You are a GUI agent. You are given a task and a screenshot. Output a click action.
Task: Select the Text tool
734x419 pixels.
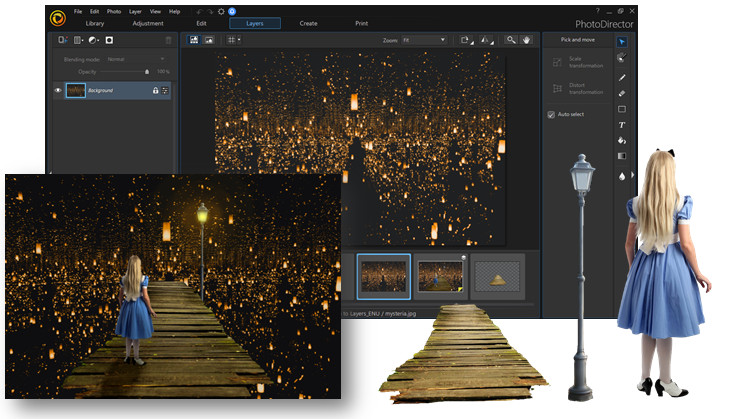tap(621, 125)
